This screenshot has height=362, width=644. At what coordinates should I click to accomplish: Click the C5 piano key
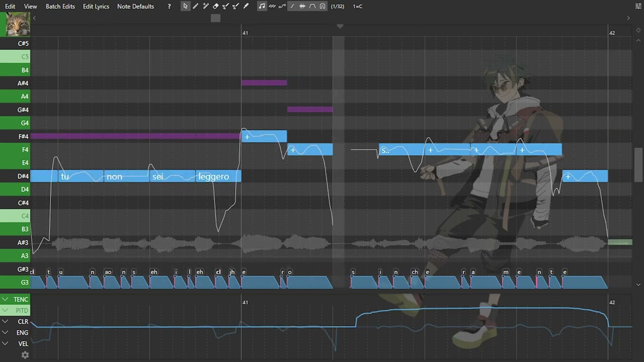click(x=15, y=57)
